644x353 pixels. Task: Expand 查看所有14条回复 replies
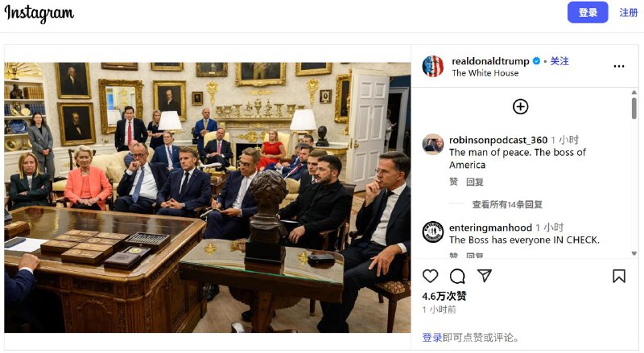click(507, 204)
